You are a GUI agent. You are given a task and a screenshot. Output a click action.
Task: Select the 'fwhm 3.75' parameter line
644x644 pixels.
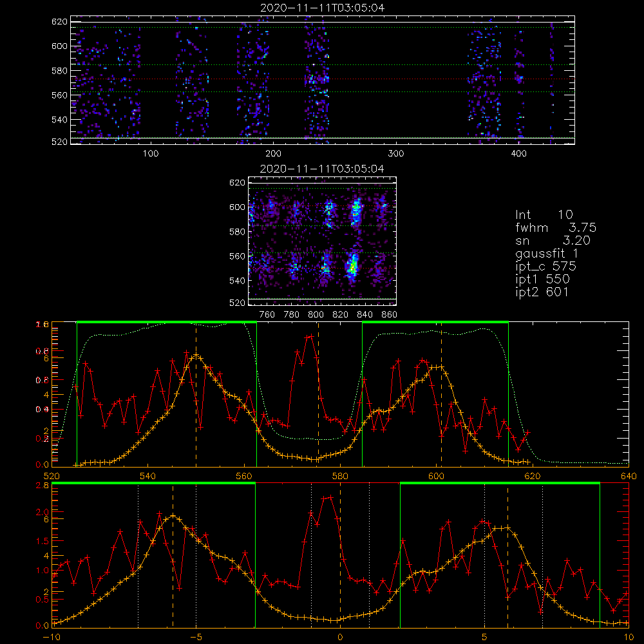tap(556, 227)
